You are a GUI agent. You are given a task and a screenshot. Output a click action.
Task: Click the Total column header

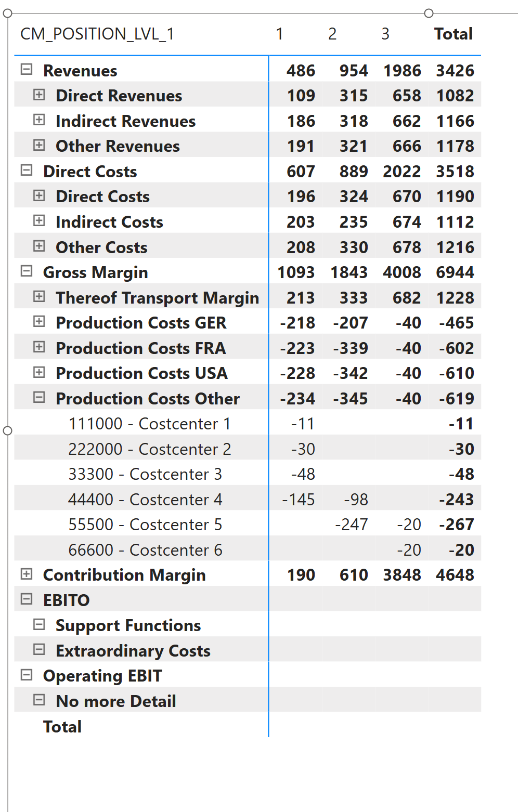click(454, 34)
